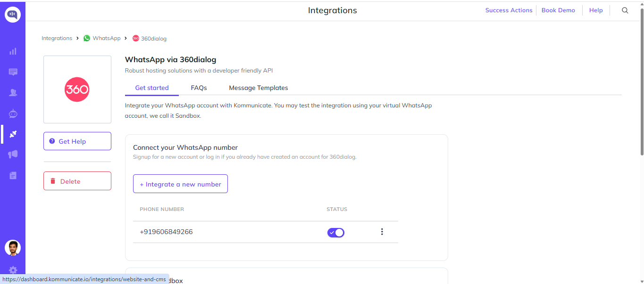Toggle the status switch for +919606849266

[x=336, y=232]
